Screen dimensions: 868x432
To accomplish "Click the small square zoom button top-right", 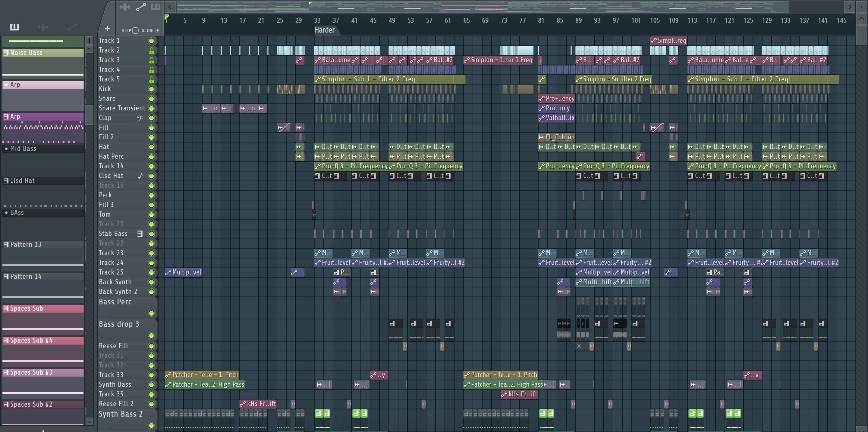I will pyautogui.click(x=862, y=7).
